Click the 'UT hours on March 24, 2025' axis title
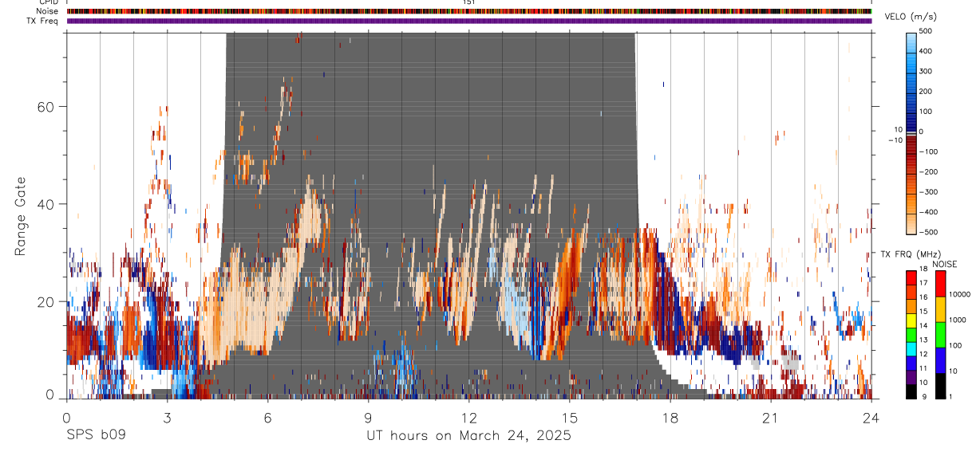980x452 pixels. pyautogui.click(x=468, y=436)
